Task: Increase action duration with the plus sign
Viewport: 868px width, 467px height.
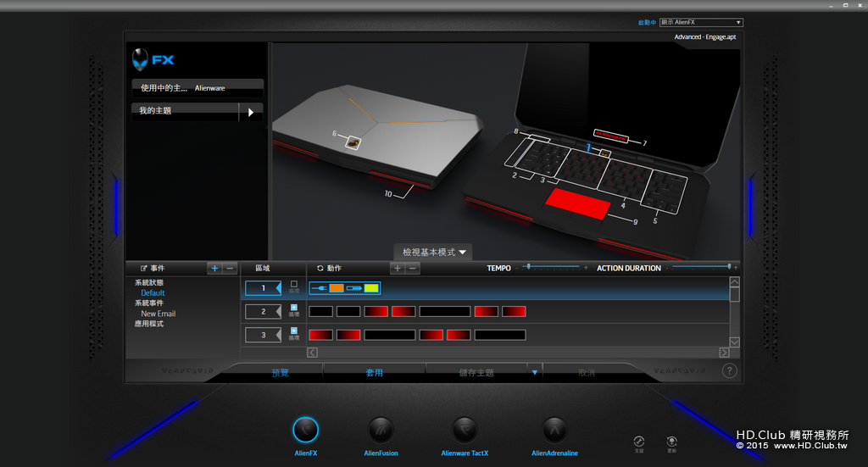Action: click(x=736, y=268)
